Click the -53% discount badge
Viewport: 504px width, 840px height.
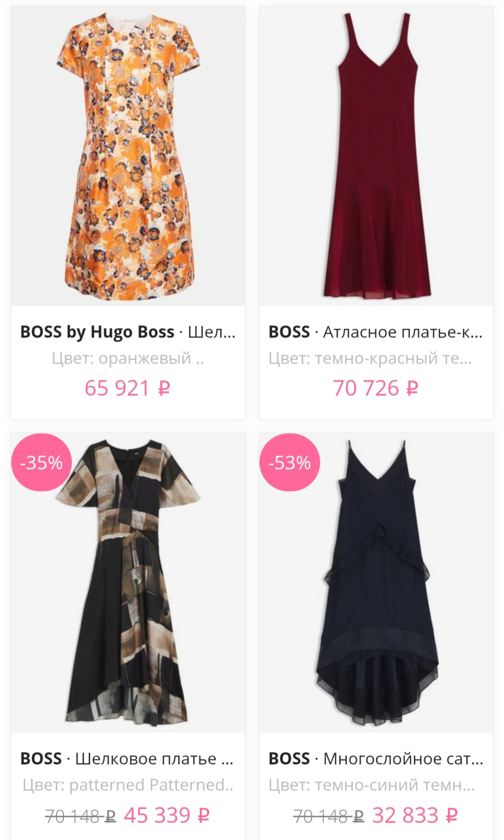click(290, 462)
